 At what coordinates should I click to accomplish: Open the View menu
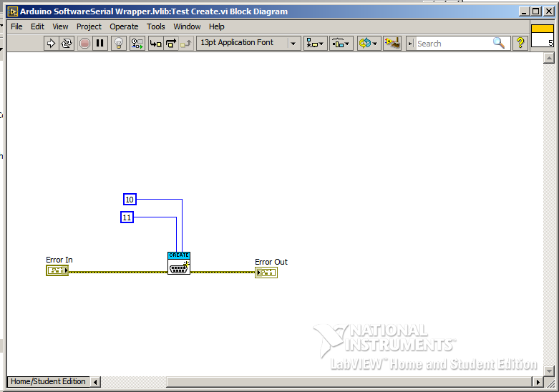click(x=60, y=26)
